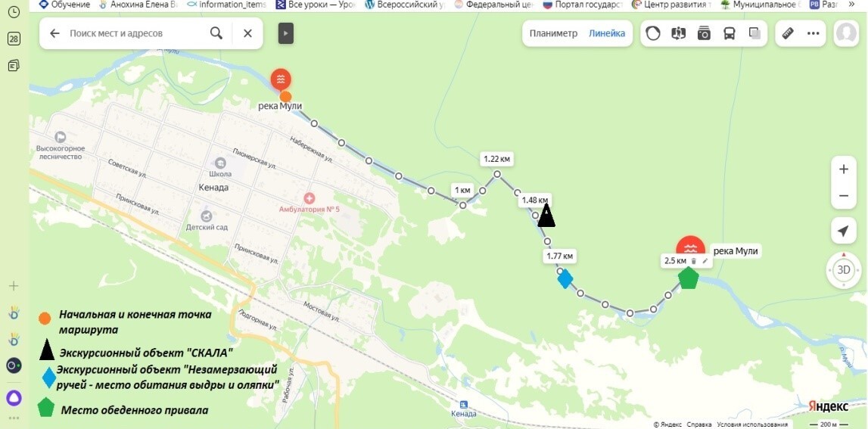Expand the collapsed side panel arrow
The width and height of the screenshot is (868, 429).
[x=285, y=33]
